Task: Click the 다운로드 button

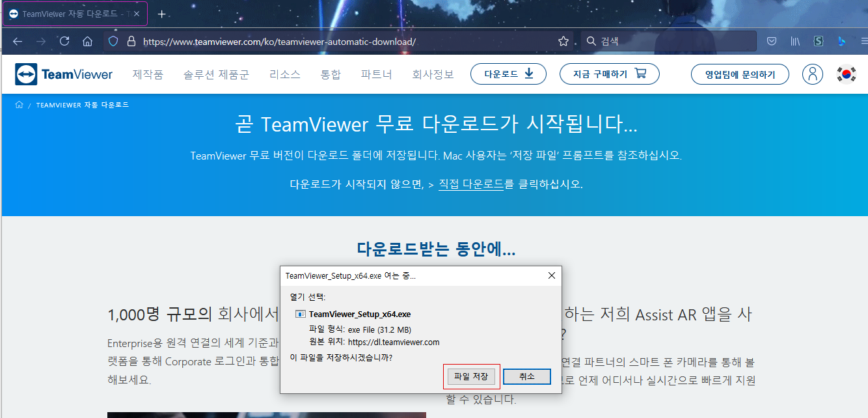Action: click(508, 74)
